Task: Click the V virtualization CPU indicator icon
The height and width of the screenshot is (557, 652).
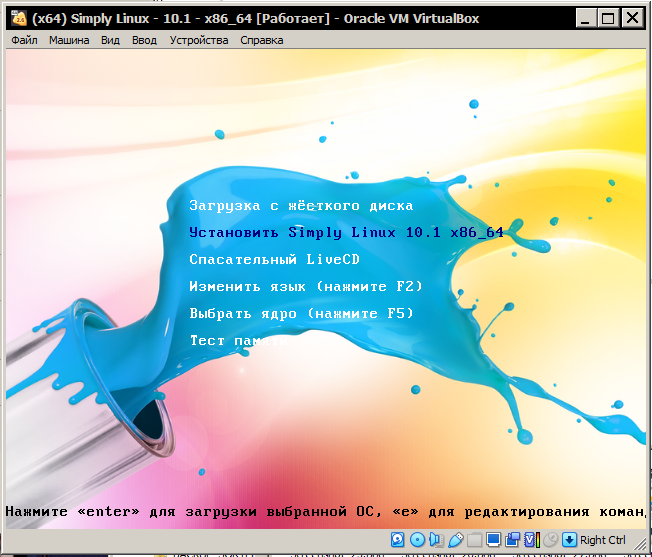Action: coord(531,540)
